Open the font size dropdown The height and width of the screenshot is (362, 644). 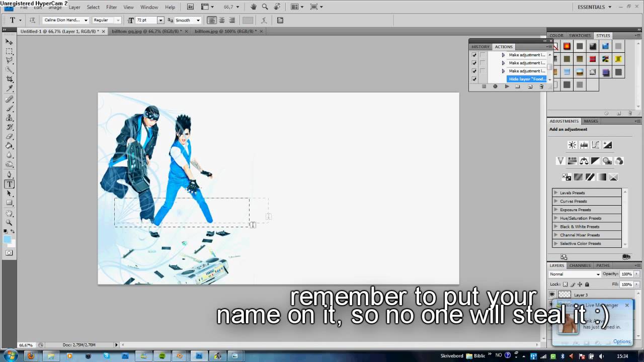click(x=160, y=21)
